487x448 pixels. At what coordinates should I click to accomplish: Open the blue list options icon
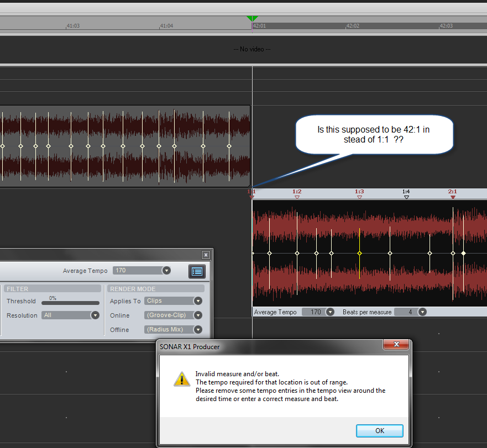click(x=196, y=271)
